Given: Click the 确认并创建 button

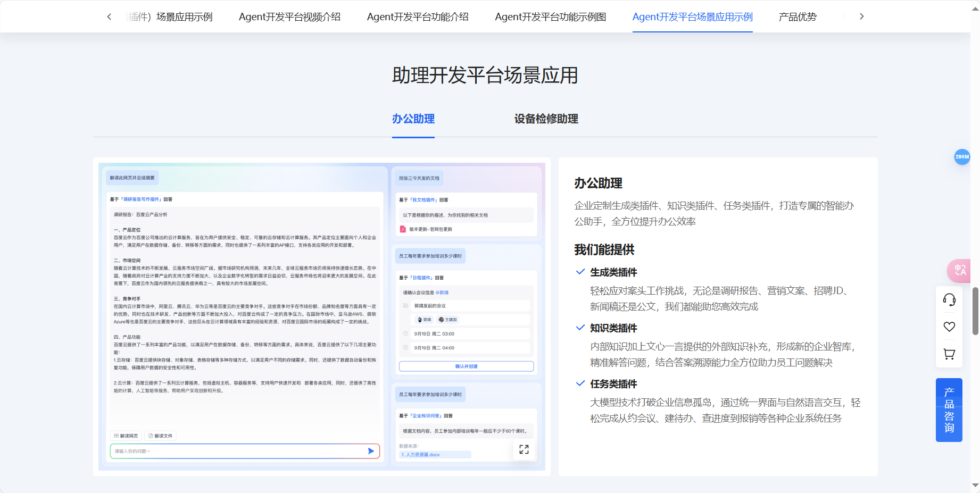Looking at the screenshot, I should 466,366.
